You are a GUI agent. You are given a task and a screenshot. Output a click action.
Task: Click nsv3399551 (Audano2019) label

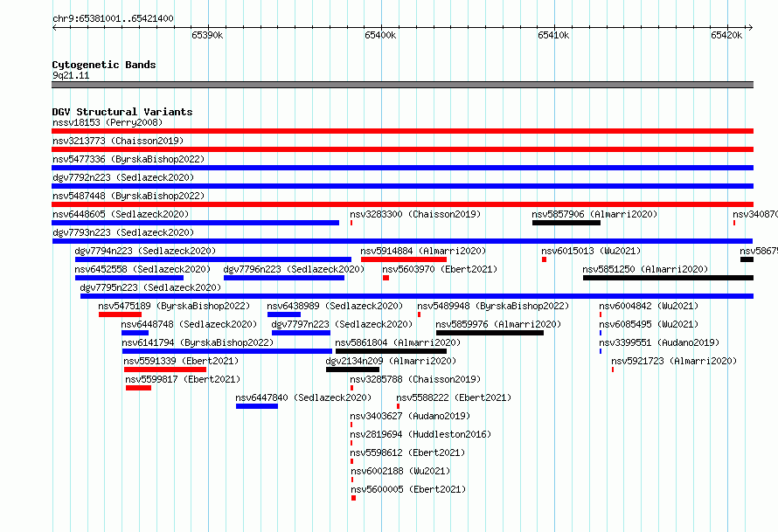click(x=659, y=342)
